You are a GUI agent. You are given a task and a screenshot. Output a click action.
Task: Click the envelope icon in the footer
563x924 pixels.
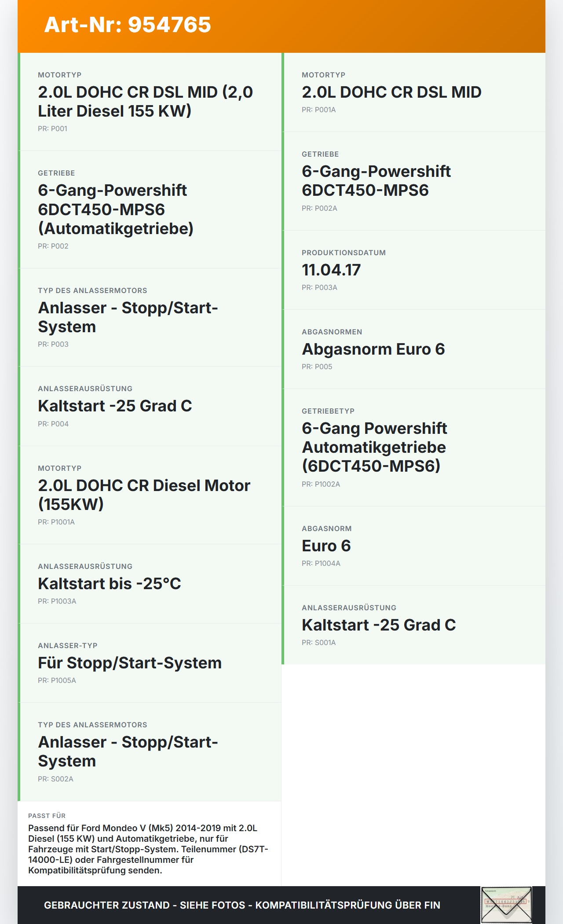(x=506, y=905)
